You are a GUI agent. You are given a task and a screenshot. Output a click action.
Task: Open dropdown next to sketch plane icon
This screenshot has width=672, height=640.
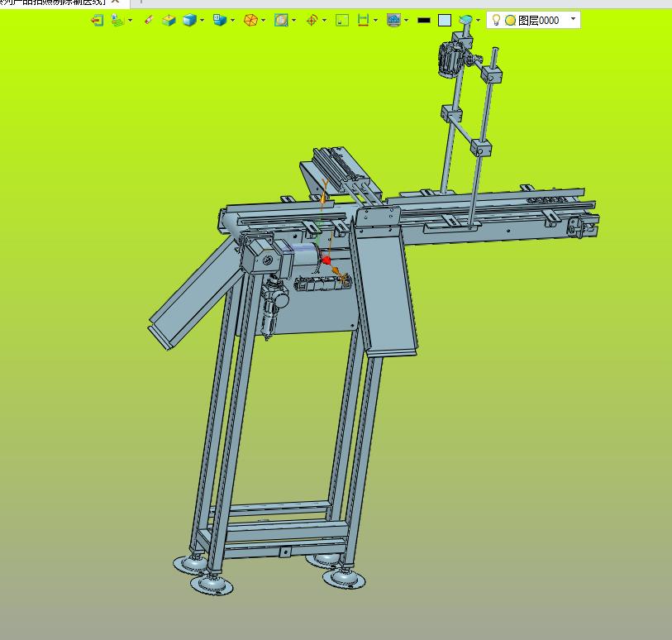[x=131, y=20]
